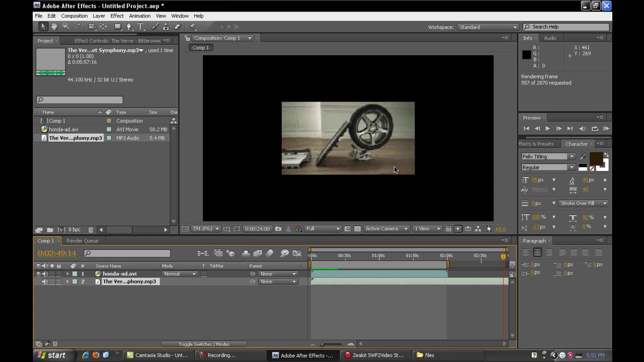The image size is (644, 362).
Task: Delete selected project item with trash icon
Action: click(91, 230)
